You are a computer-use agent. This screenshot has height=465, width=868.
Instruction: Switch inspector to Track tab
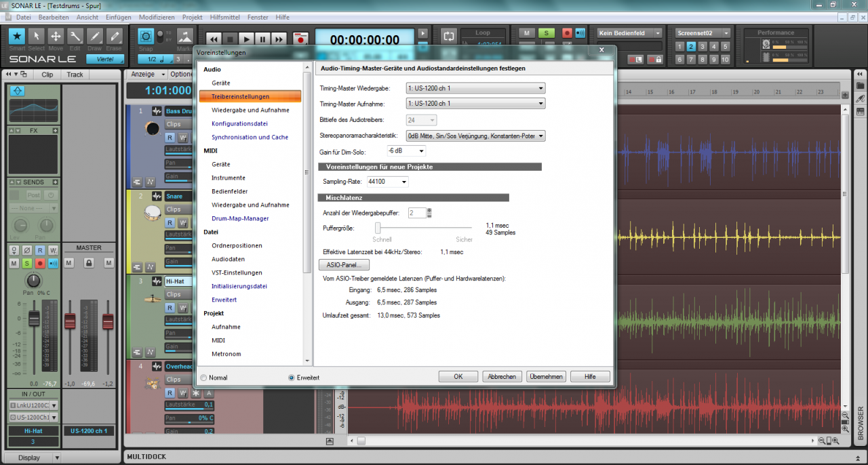75,75
